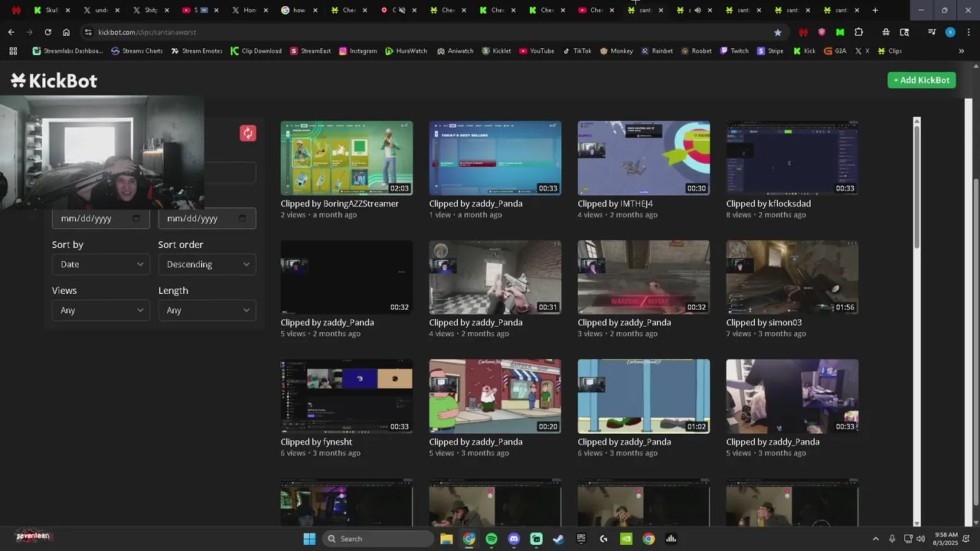The height and width of the screenshot is (551, 980).
Task: Open browser extensions puzzle icon
Action: point(858,32)
